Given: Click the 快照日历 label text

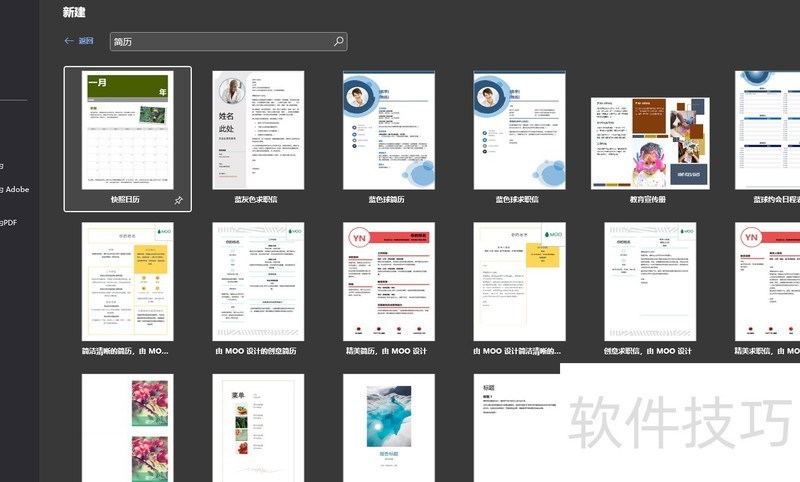Looking at the screenshot, I should 125,199.
